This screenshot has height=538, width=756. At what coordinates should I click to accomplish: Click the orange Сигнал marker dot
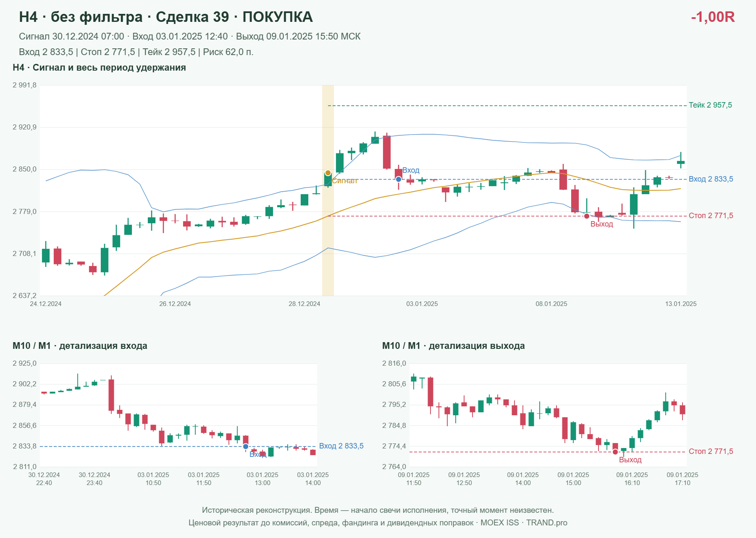pos(328,173)
